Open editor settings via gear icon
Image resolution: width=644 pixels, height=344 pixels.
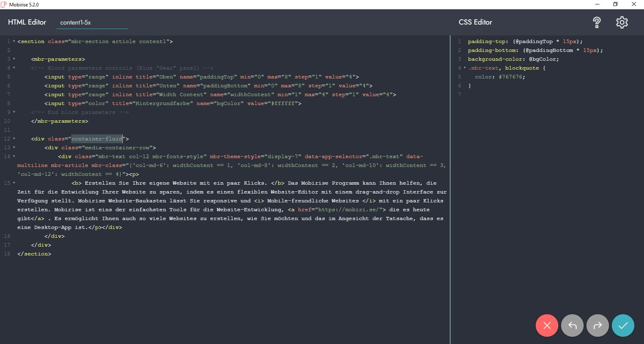[622, 23]
